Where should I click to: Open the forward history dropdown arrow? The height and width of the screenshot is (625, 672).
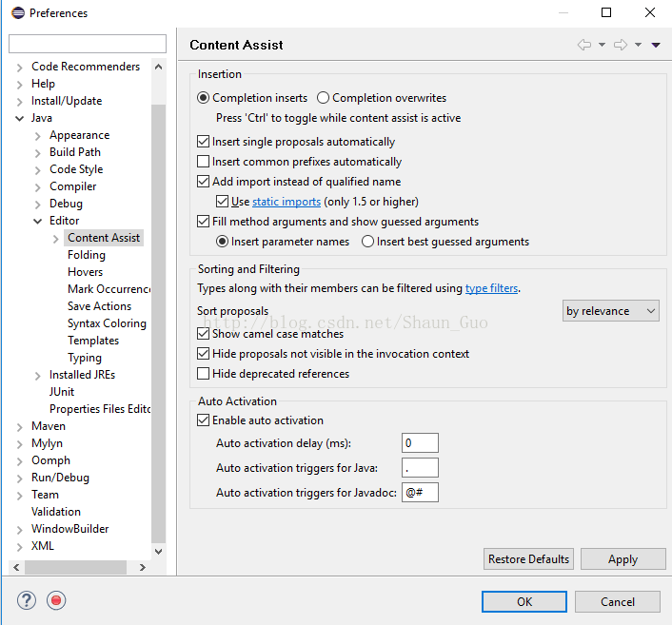point(638,45)
